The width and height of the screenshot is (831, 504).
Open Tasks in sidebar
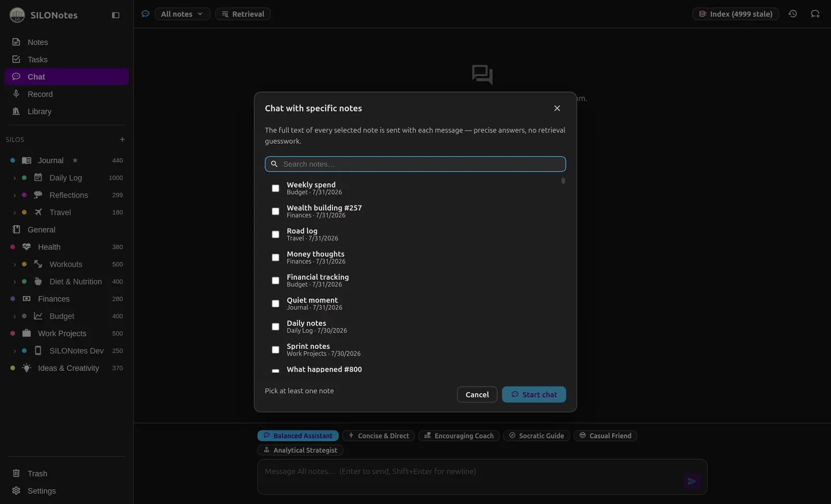point(66,59)
